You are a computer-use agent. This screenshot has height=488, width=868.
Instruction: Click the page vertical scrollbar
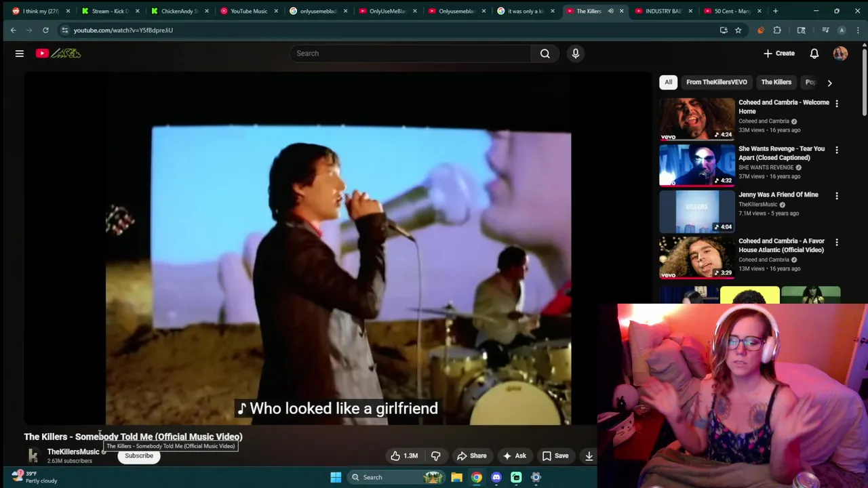tap(865, 81)
